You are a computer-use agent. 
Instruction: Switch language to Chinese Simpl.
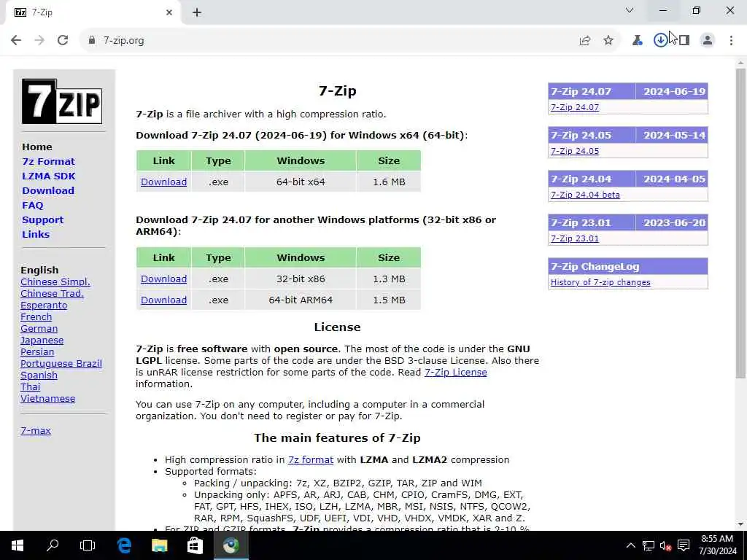55,282
